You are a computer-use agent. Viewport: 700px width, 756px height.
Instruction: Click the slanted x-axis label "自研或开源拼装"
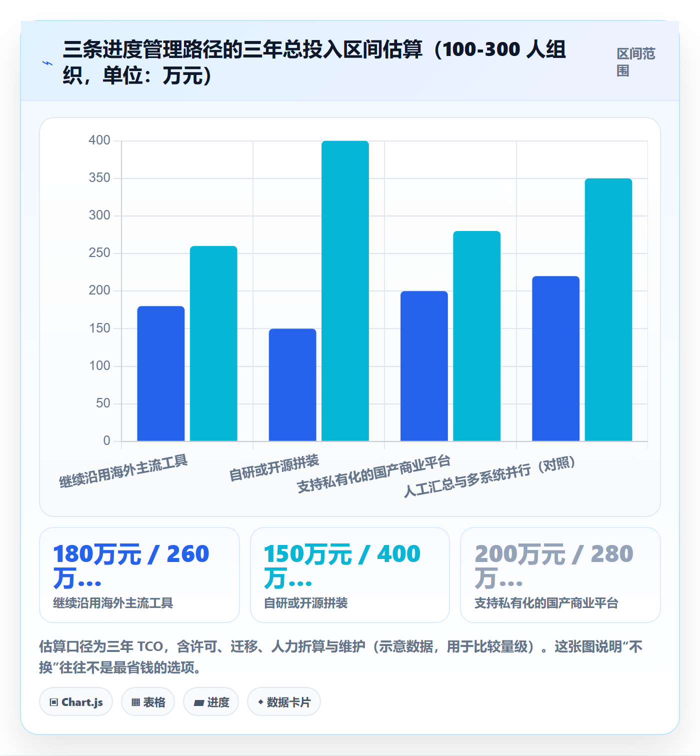click(x=274, y=468)
